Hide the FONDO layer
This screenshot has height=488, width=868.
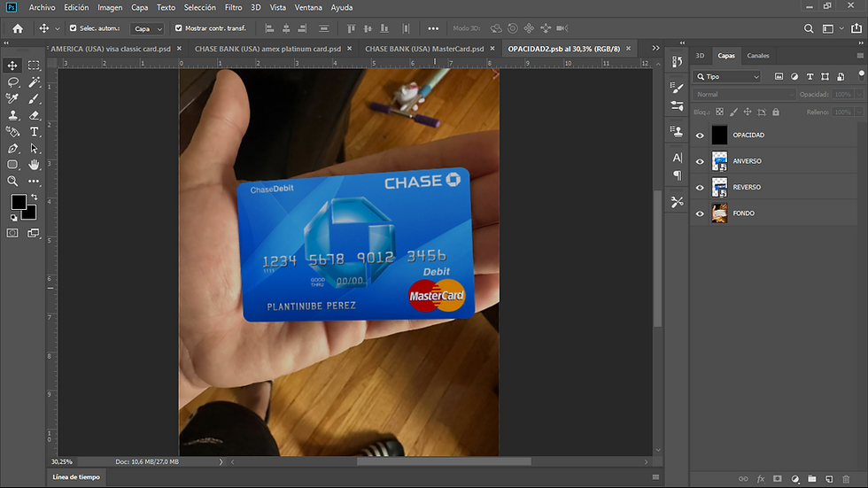700,213
